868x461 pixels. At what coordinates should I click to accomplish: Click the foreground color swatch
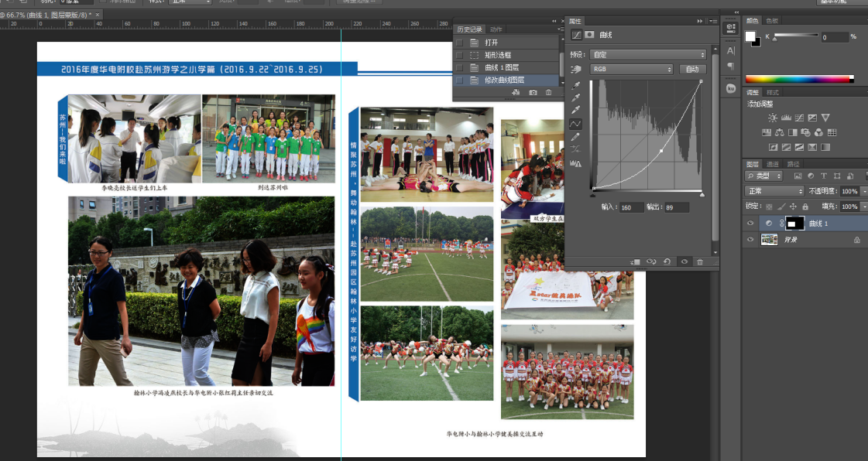(750, 36)
